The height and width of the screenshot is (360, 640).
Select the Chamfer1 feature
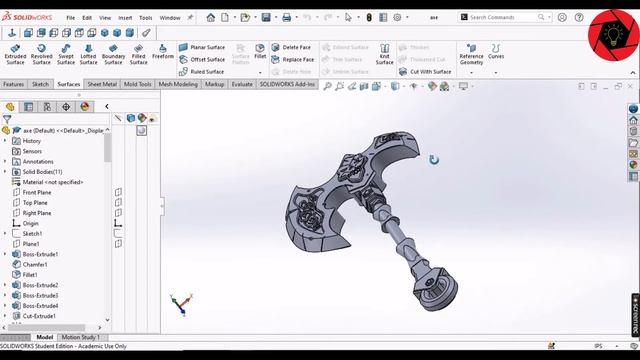coord(30,264)
